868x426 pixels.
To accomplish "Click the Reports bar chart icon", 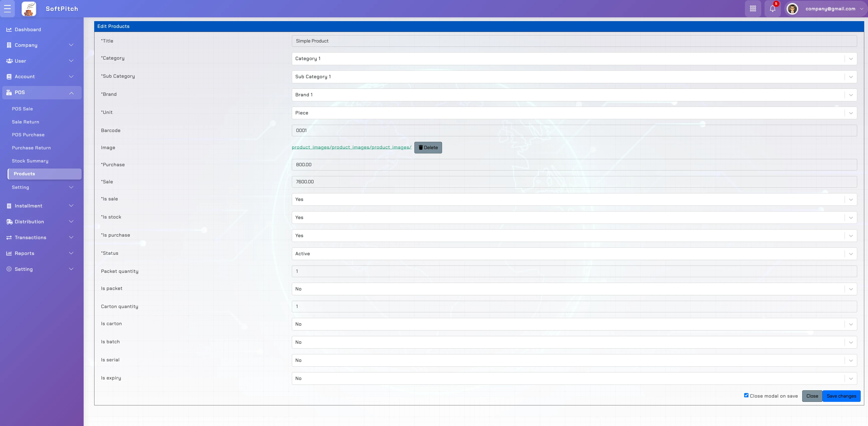I will click(x=9, y=253).
